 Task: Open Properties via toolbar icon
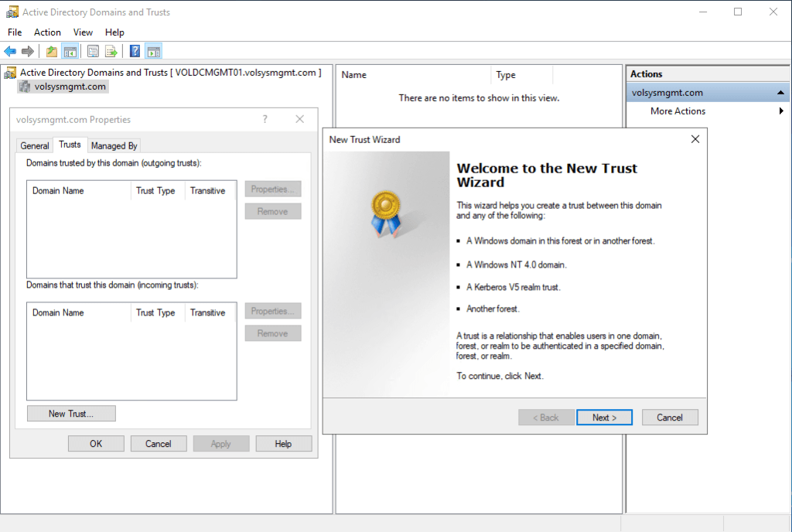(x=93, y=52)
